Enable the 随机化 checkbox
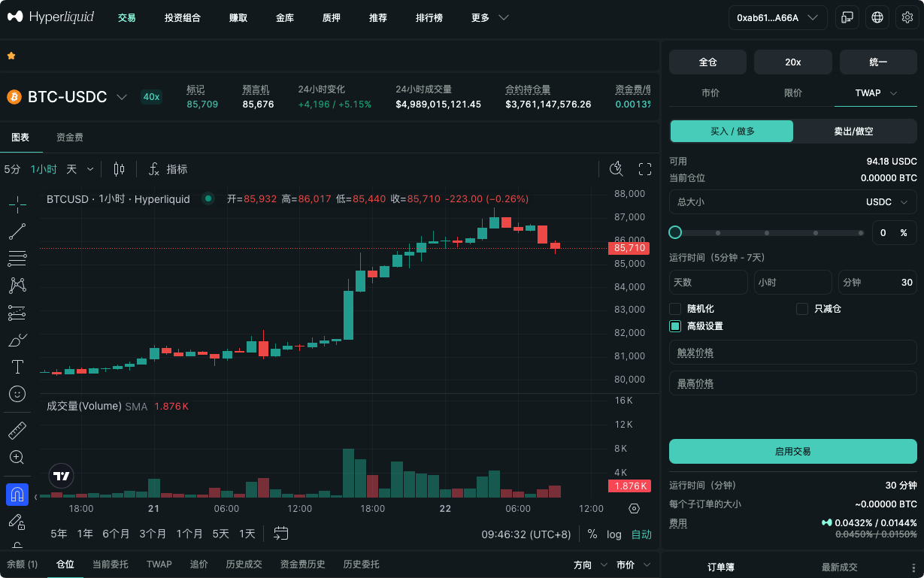 675,309
